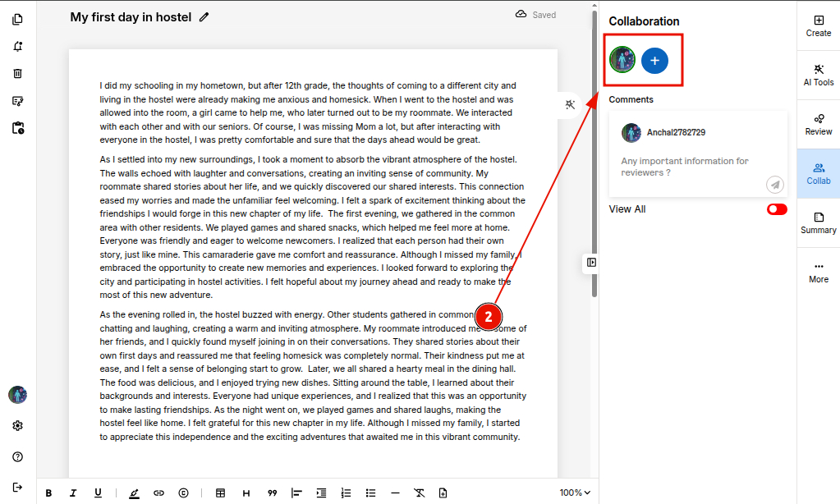This screenshot has height=504, width=840.
Task: Switch to the Review tab
Action: pyautogui.click(x=818, y=124)
